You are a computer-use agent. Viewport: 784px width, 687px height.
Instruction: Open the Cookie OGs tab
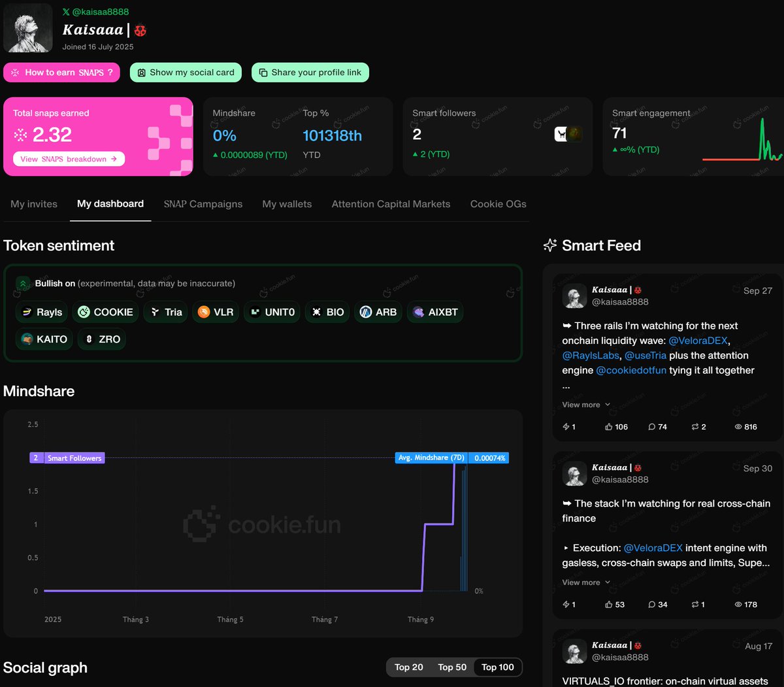pyautogui.click(x=498, y=204)
